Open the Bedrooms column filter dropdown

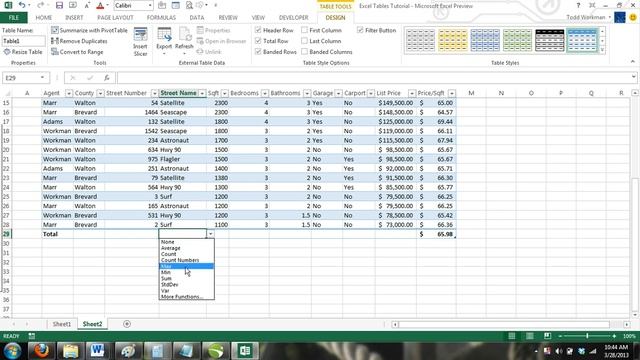(265, 93)
